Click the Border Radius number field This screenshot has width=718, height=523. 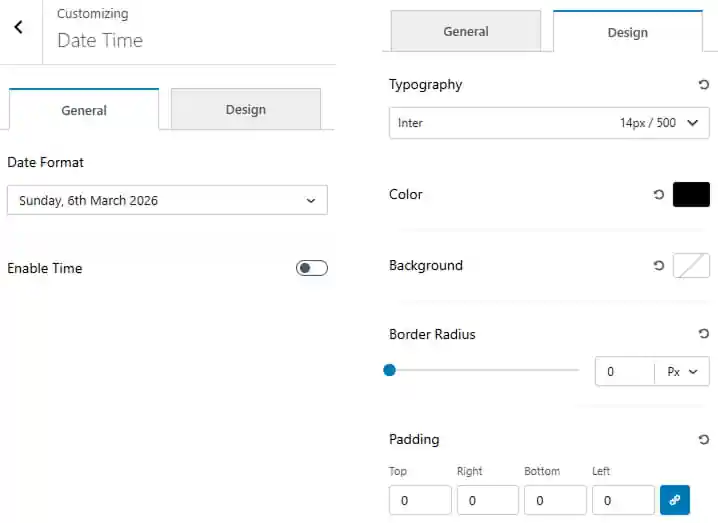625,371
